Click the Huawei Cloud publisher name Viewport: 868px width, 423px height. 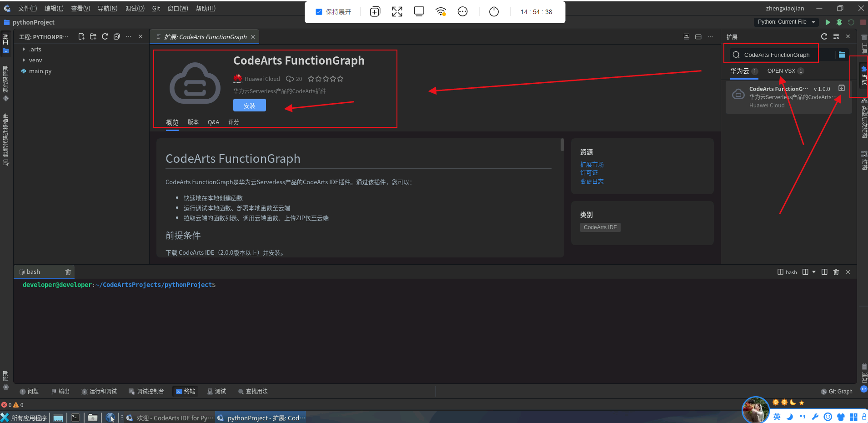pos(262,79)
